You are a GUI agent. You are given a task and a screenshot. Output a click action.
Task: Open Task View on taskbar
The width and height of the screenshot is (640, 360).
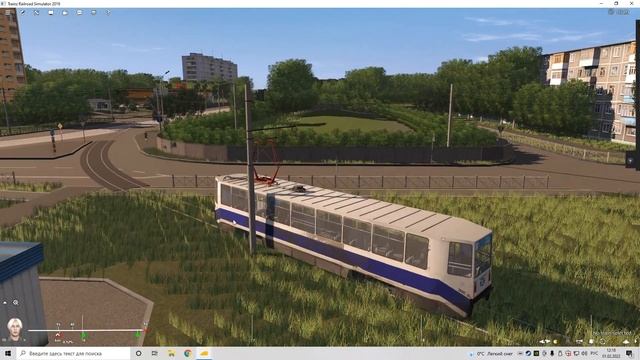coord(154,353)
